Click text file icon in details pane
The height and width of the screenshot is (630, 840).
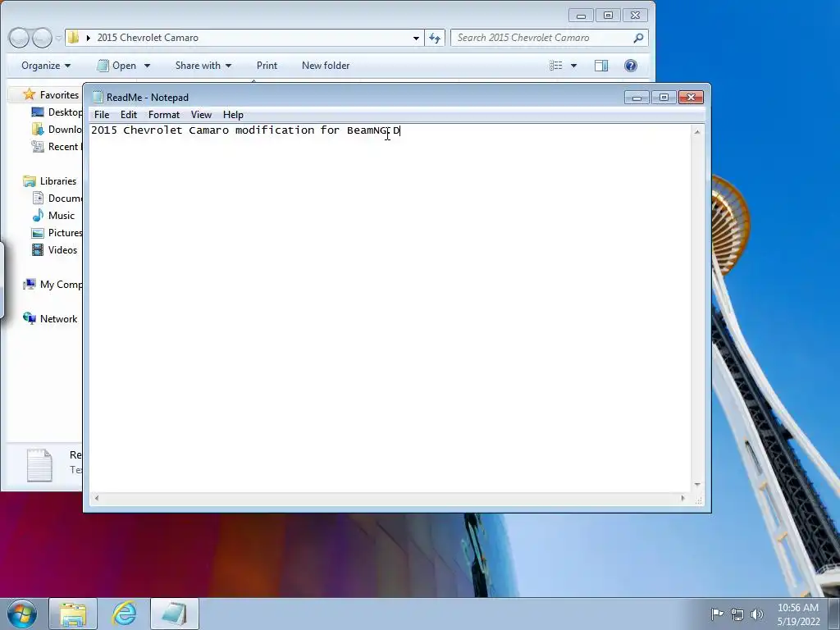[x=39, y=465]
